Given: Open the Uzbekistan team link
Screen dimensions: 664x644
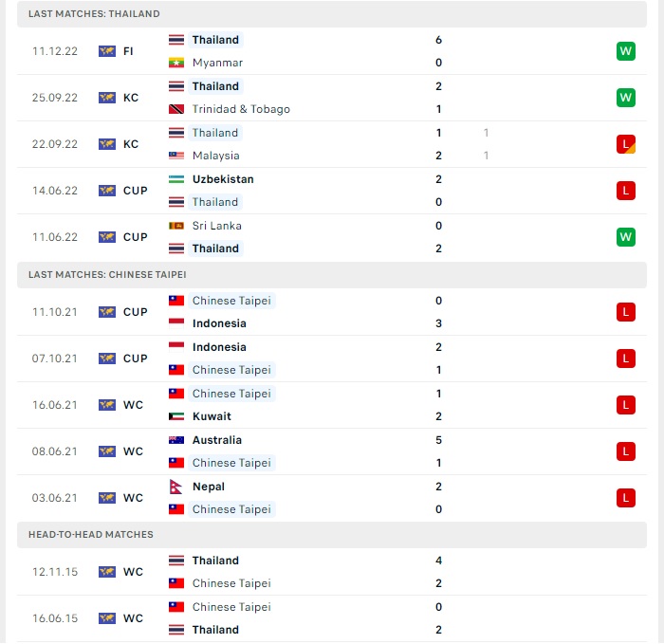Looking at the screenshot, I should (x=223, y=179).
